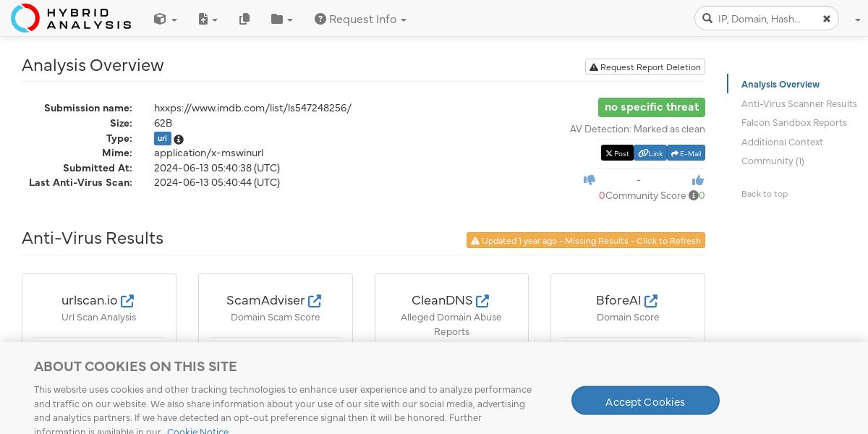Click Back to top link
The width and height of the screenshot is (868, 434).
pyautogui.click(x=765, y=194)
